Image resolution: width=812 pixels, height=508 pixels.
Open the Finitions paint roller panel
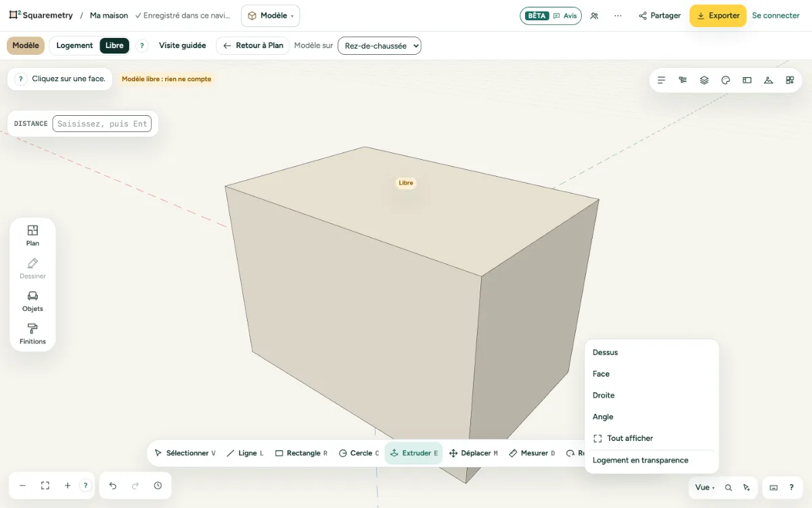coord(32,334)
